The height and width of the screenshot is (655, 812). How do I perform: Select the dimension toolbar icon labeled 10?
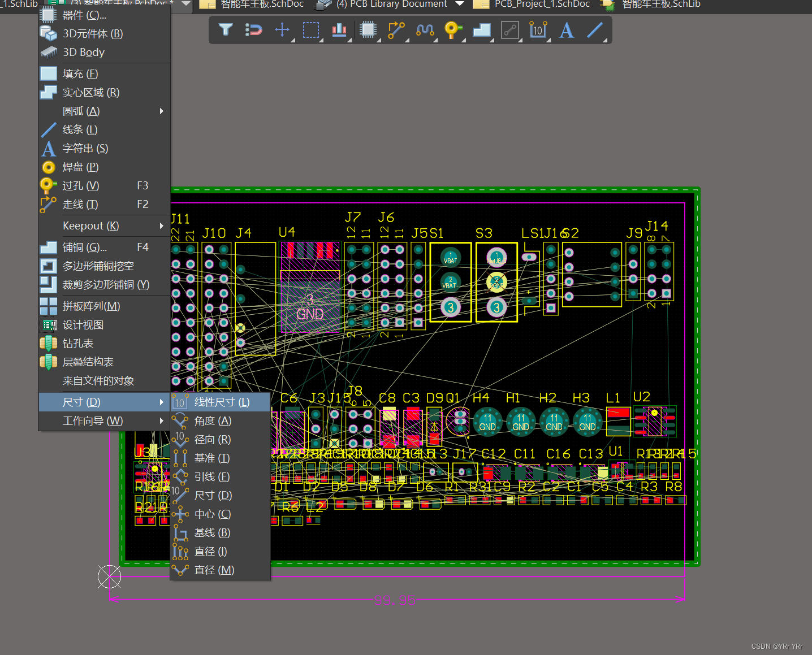[x=538, y=29]
